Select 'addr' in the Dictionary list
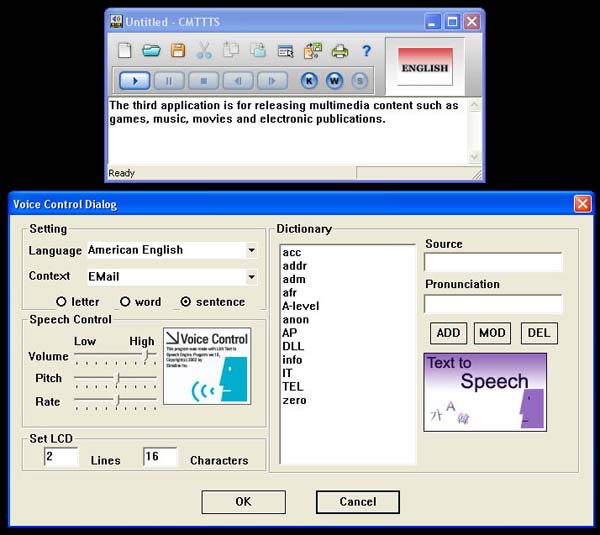600x535 pixels. [x=295, y=266]
